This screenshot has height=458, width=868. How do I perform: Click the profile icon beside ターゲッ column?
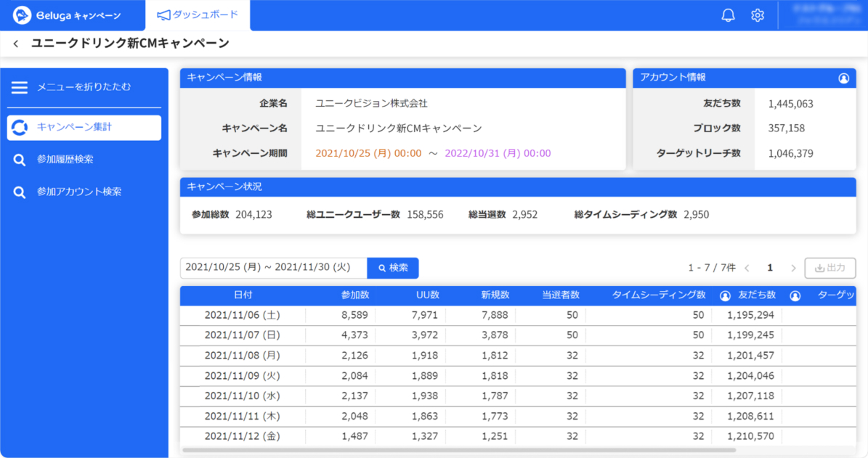[795, 295]
